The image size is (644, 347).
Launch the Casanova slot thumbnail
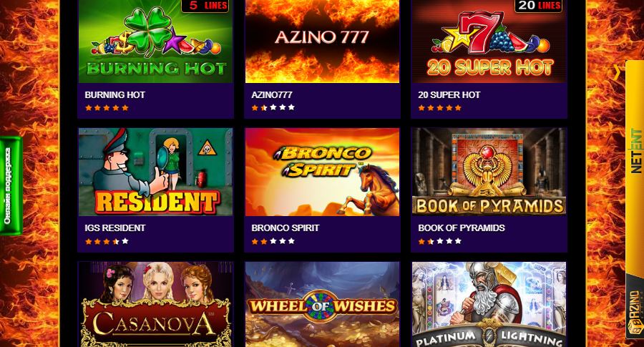point(155,304)
